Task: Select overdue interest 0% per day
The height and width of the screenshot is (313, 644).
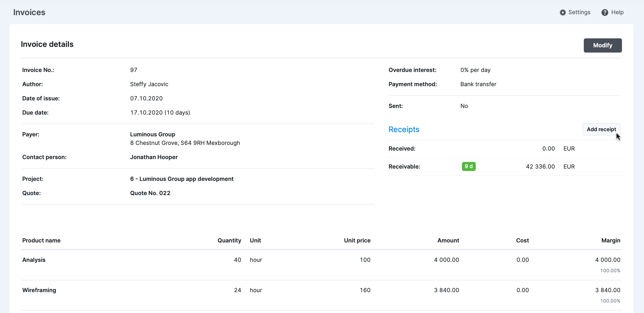Action: point(475,70)
